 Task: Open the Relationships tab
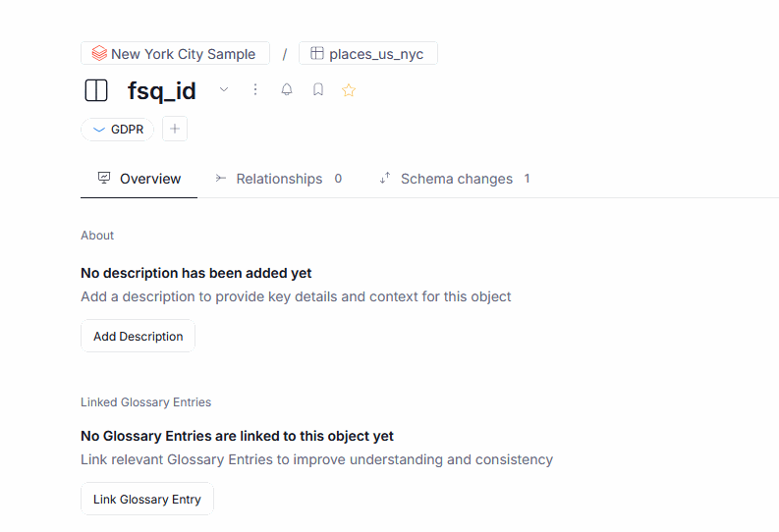tap(279, 179)
